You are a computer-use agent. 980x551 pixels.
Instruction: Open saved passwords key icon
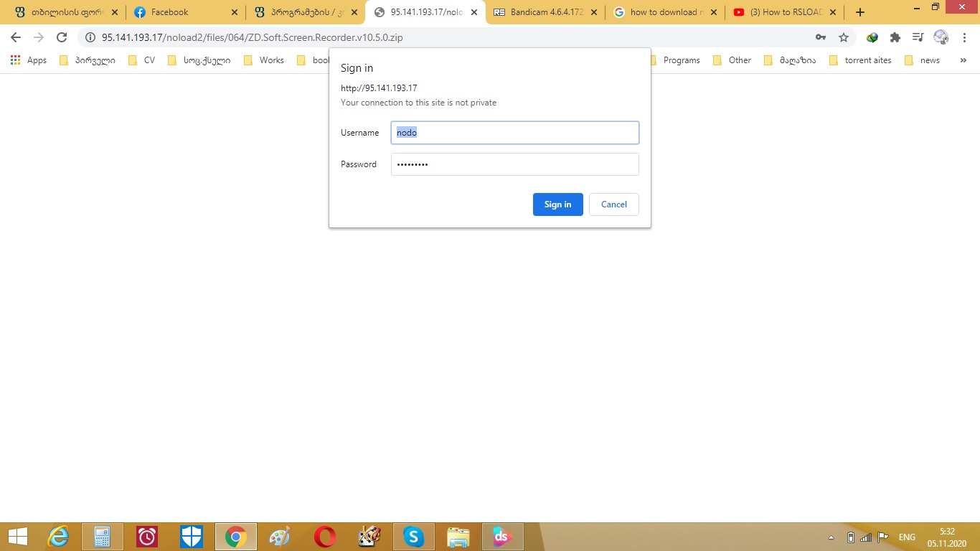coord(821,37)
